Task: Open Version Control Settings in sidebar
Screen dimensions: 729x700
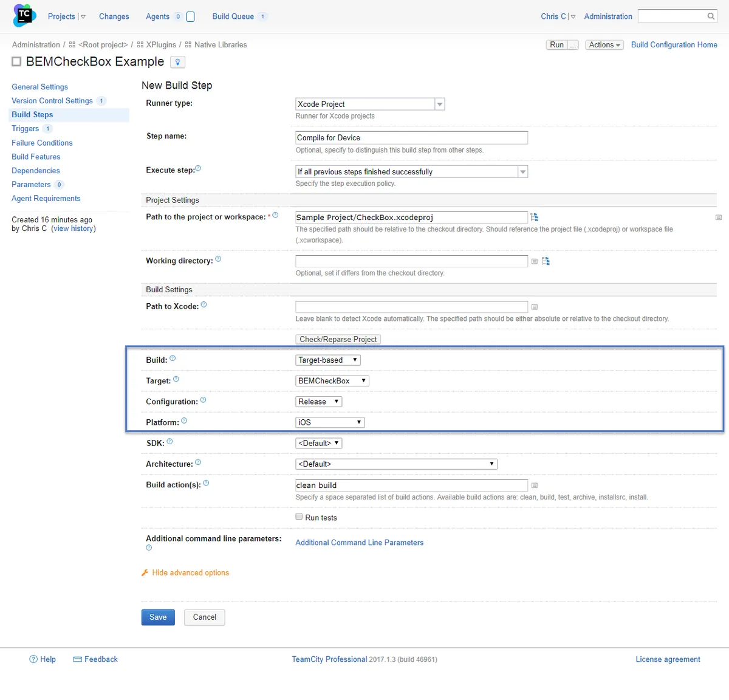Action: tap(52, 101)
